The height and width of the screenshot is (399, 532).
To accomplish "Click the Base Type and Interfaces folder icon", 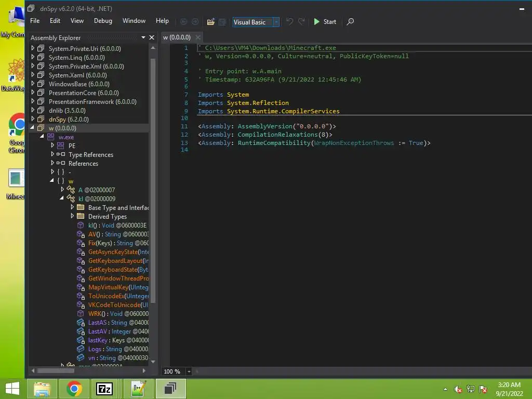I will click(x=81, y=207).
